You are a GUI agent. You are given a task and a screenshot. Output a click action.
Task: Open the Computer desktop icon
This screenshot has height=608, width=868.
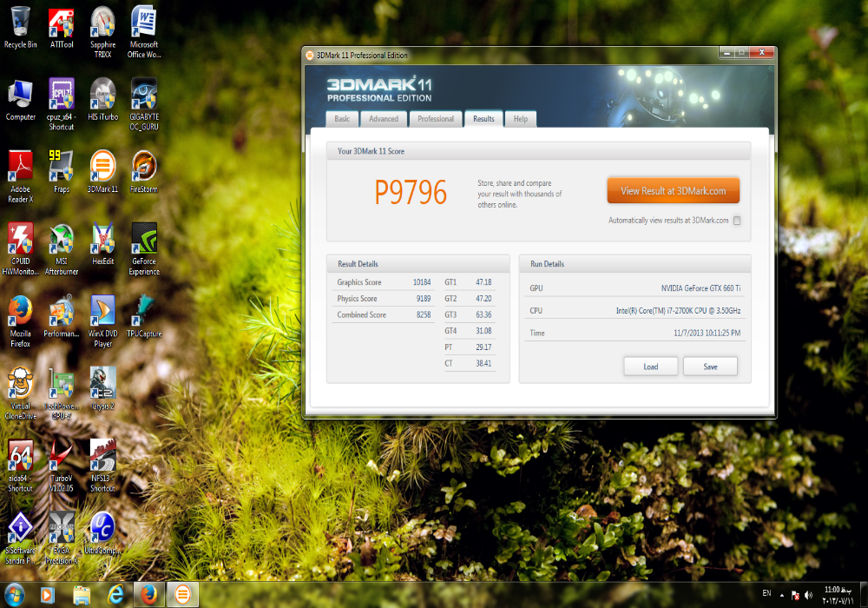click(x=21, y=100)
